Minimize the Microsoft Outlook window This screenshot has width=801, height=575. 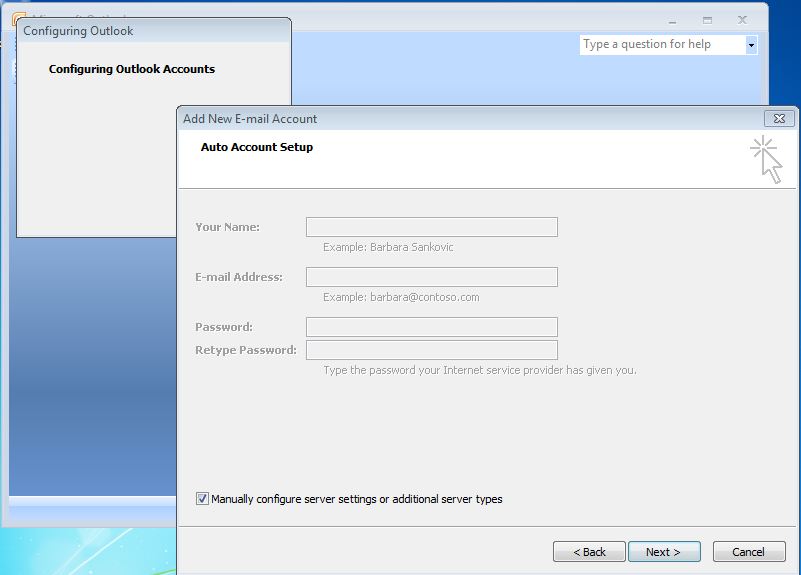tap(672, 20)
